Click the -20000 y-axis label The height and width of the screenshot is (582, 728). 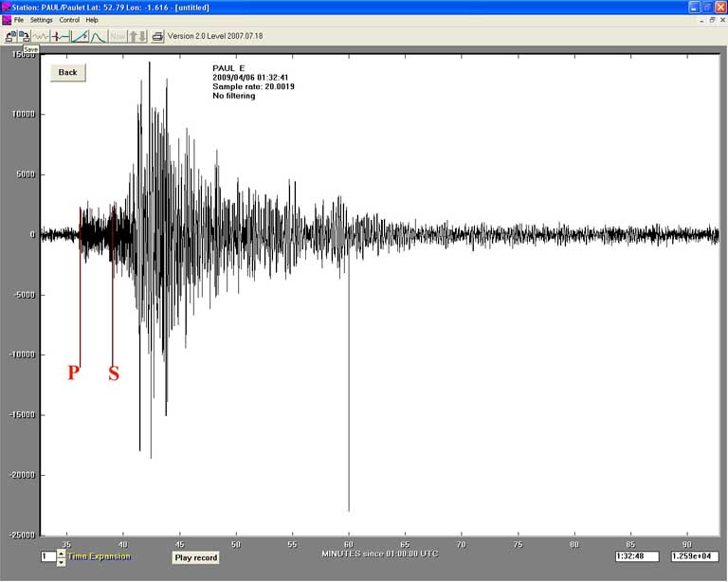point(23,475)
